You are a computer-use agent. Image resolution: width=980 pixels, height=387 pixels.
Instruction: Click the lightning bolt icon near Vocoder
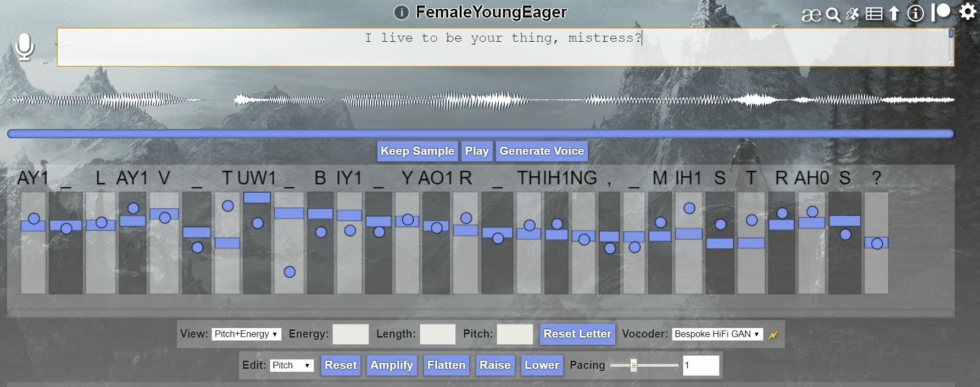[x=773, y=335]
